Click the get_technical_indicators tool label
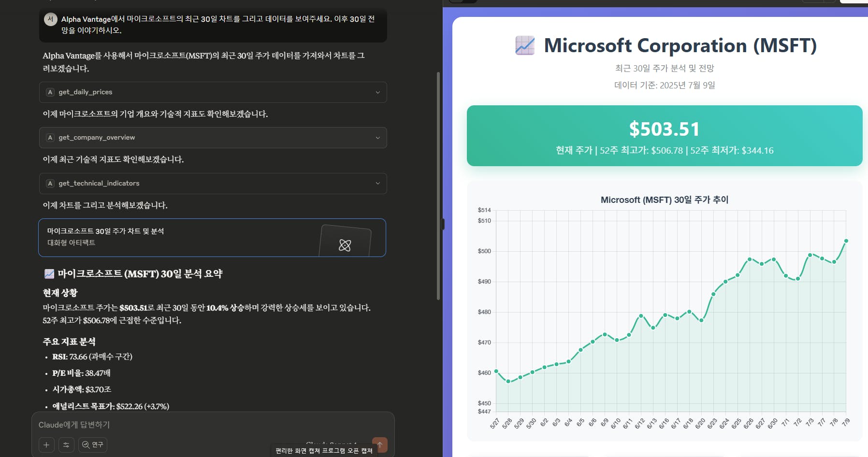This screenshot has height=457, width=868. click(99, 184)
